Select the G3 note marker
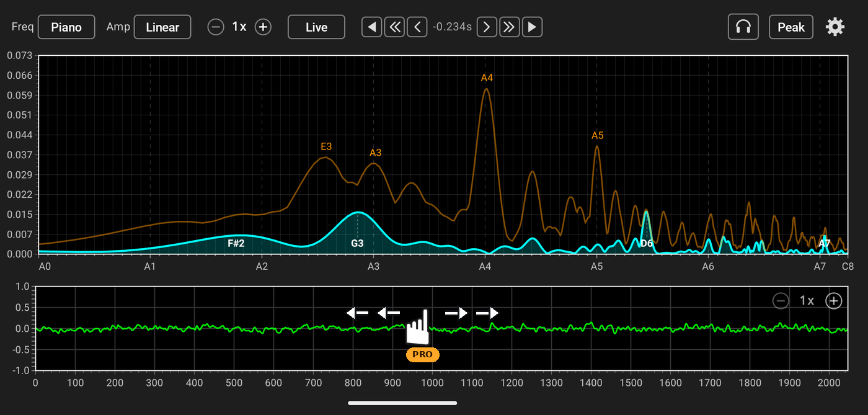The image size is (868, 415). tap(357, 244)
